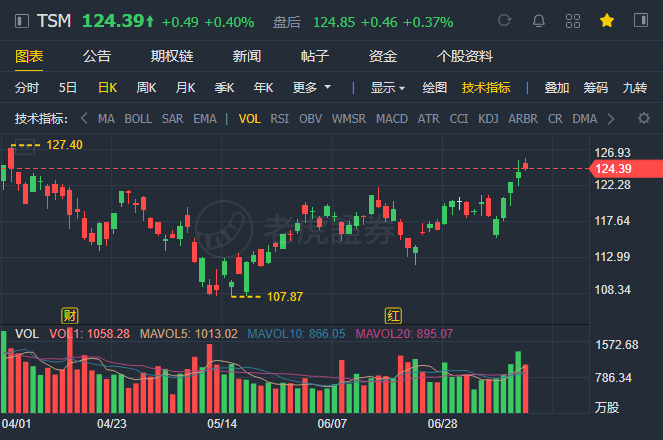This screenshot has height=440, width=663.
Task: Toggle the left sidebar panel icon
Action: [x=22, y=21]
